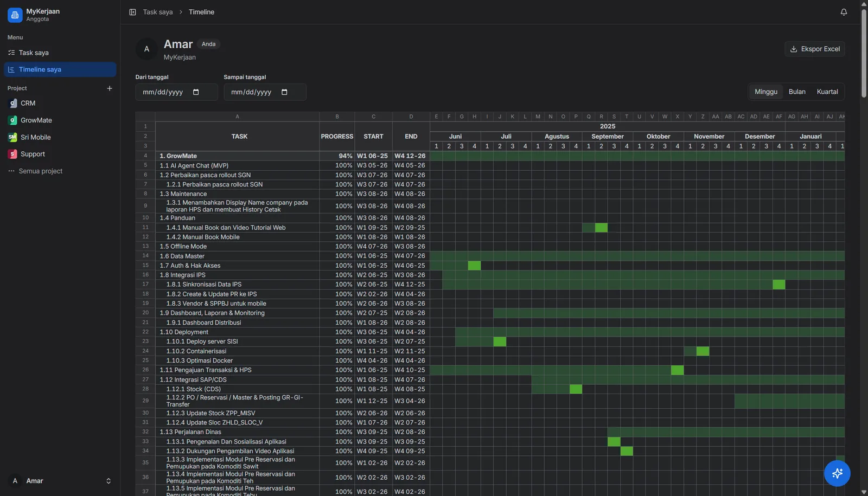Screen dimensions: 868x496
Task: Click the task '1.1 AI Agent Chat (MVP)'
Action: pyautogui.click(x=194, y=166)
